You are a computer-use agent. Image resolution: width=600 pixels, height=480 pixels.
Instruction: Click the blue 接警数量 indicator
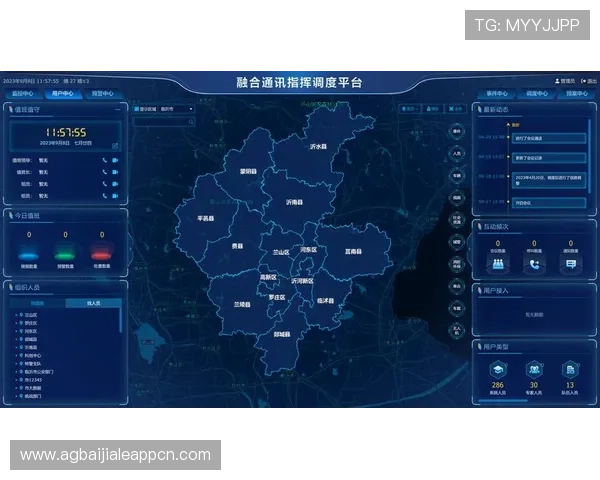pos(29,254)
